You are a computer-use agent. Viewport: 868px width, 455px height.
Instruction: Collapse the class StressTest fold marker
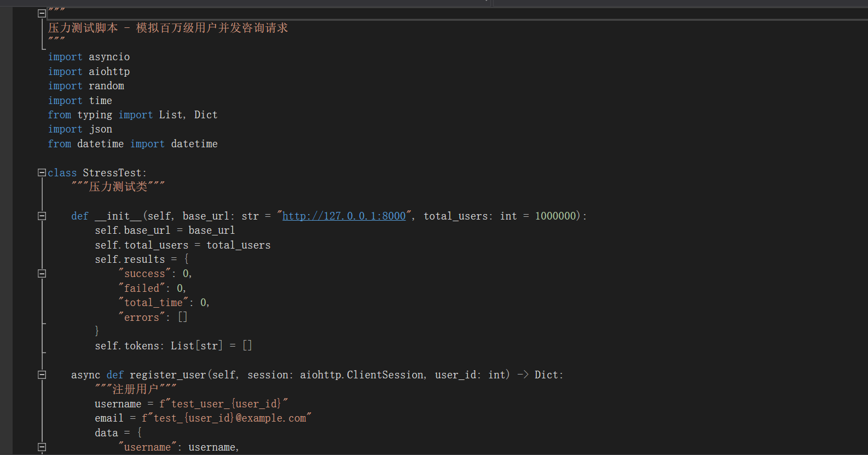pos(42,172)
